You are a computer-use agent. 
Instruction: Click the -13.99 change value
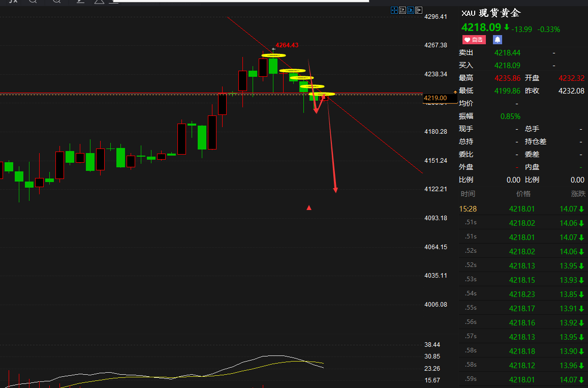(x=521, y=29)
